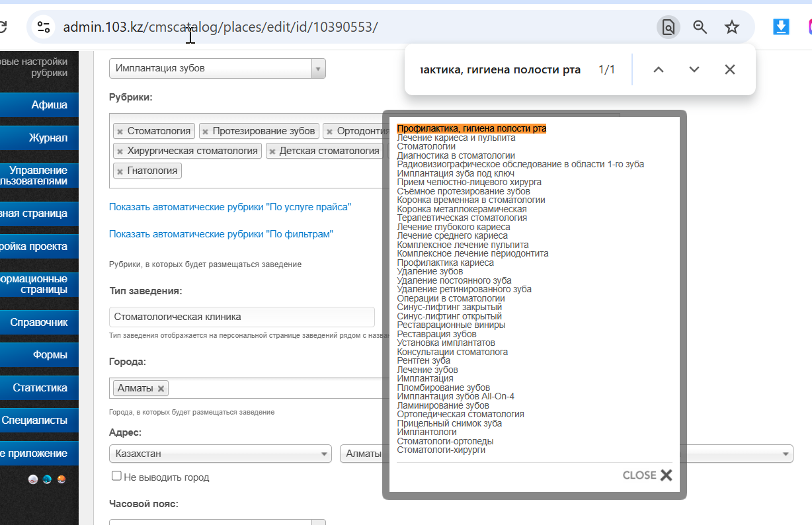This screenshot has width=812, height=525.
Task: Click Стоматологи-хирурги in popup
Action: coord(441,450)
